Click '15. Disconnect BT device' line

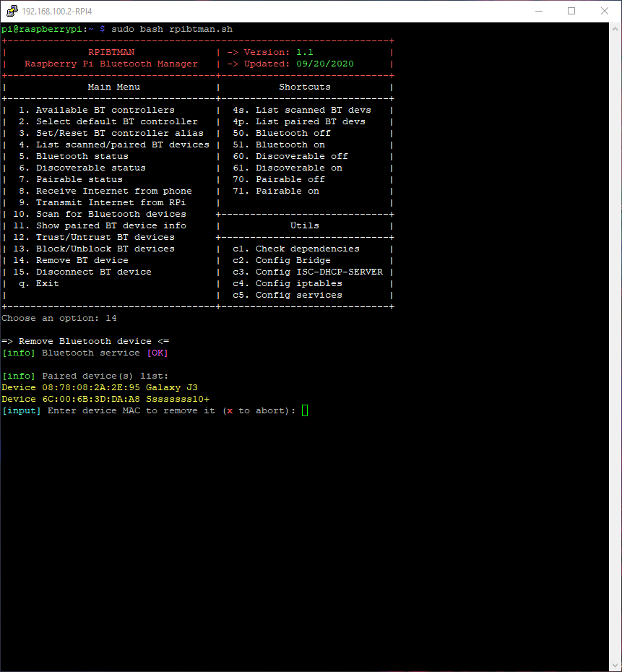[x=82, y=272]
